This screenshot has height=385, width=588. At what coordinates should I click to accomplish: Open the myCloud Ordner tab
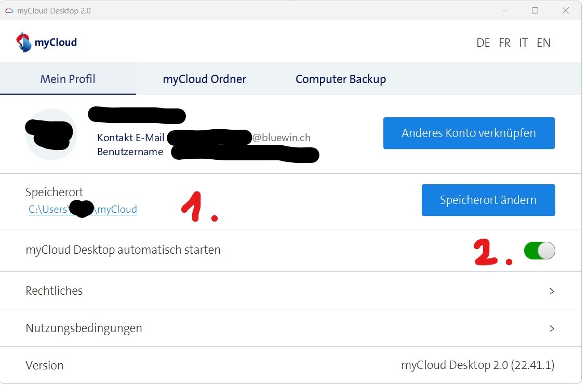[204, 79]
